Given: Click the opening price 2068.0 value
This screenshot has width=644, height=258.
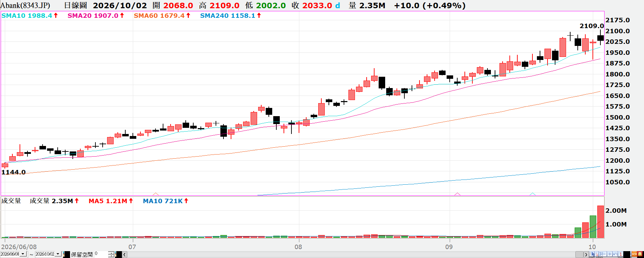Looking at the screenshot, I should (x=178, y=5).
